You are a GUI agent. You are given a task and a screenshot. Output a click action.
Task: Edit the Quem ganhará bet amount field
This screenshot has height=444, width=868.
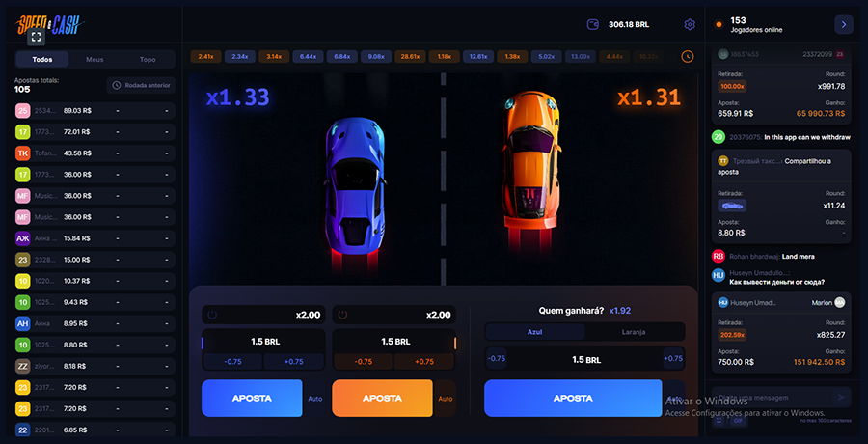pos(585,359)
